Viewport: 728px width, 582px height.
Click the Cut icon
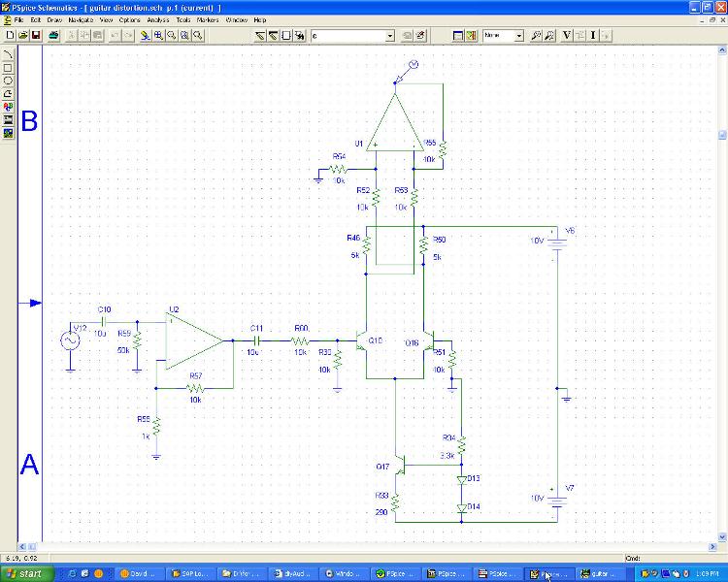[x=72, y=35]
